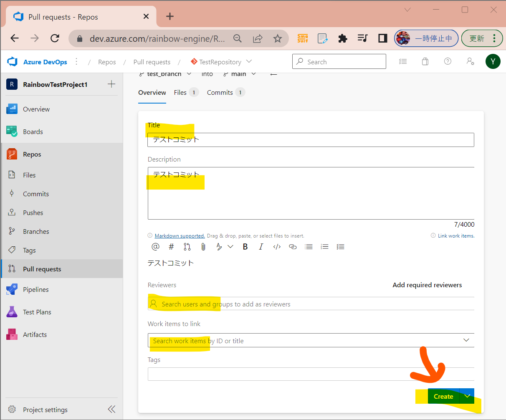The image size is (506, 420).
Task: Click the Title input field
Action: click(x=311, y=140)
